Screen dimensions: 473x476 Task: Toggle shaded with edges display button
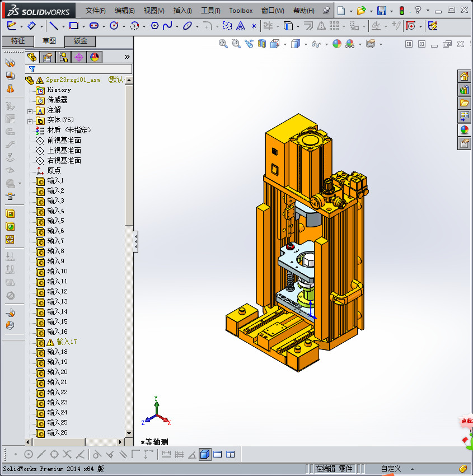(205, 454)
